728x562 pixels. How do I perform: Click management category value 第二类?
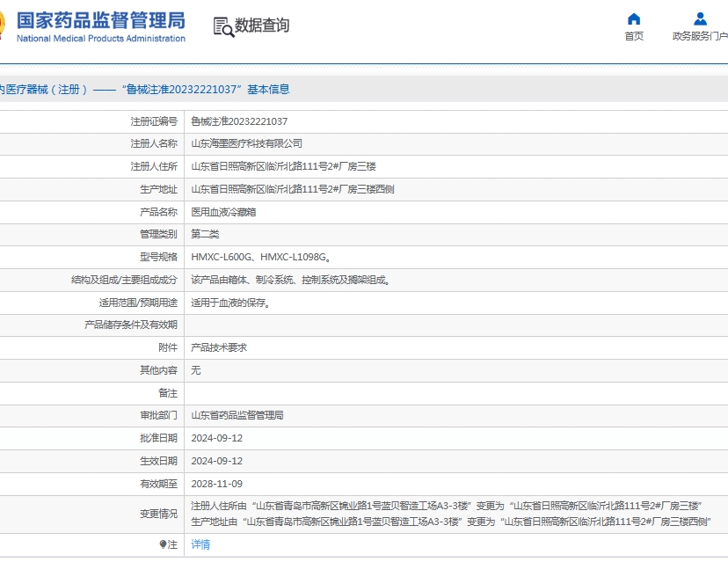tap(205, 234)
